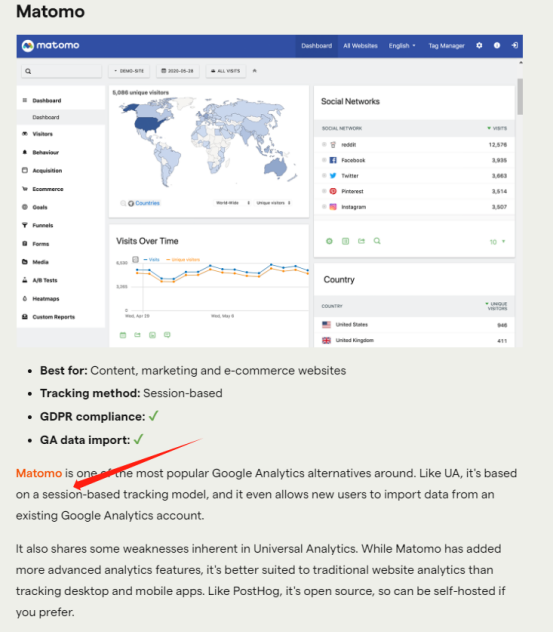Open Heatmaps in the left sidebar
554x632 pixels.
46,299
